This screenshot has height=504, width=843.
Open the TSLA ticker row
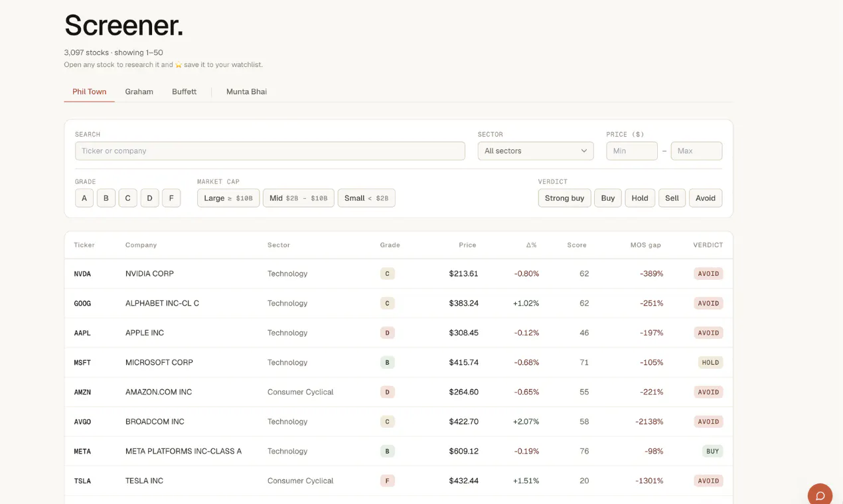(398, 481)
